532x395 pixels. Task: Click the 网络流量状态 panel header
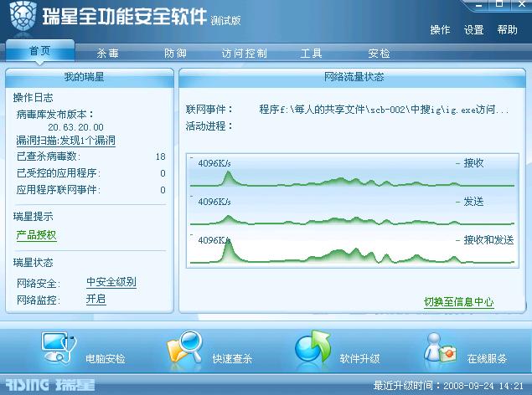pos(352,77)
